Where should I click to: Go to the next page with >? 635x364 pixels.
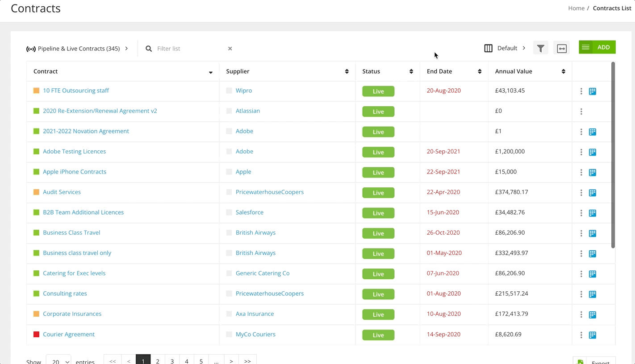click(231, 360)
